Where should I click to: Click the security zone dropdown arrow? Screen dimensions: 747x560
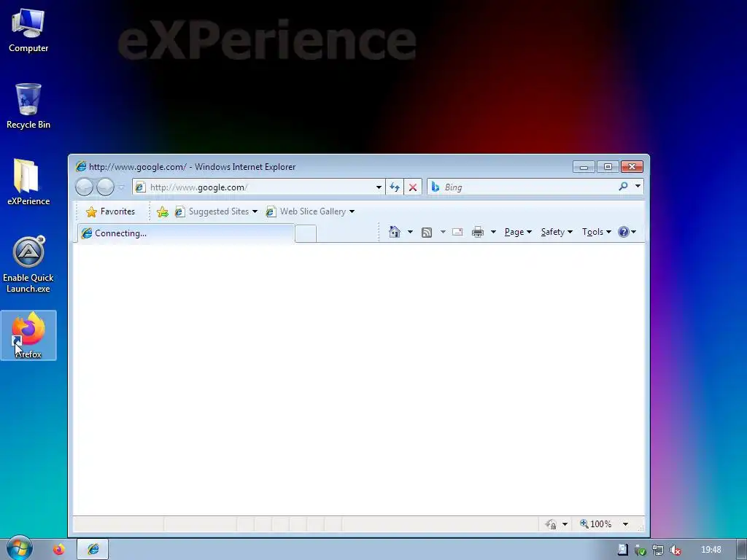pyautogui.click(x=565, y=524)
